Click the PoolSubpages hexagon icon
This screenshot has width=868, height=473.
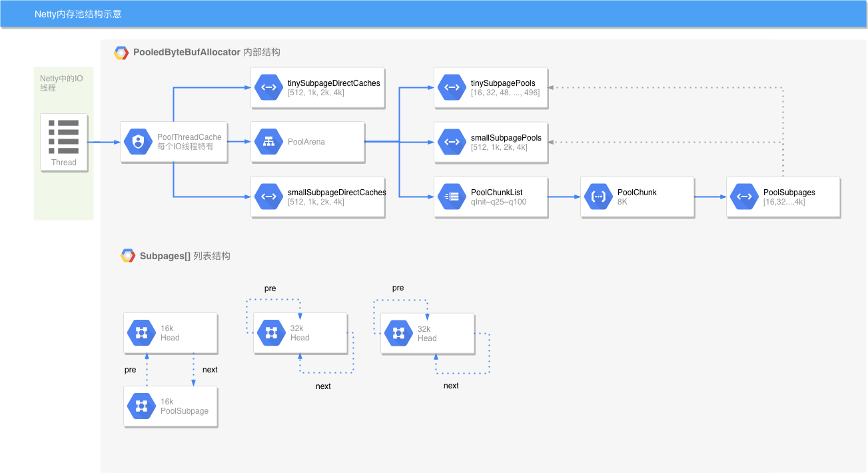pyautogui.click(x=744, y=197)
